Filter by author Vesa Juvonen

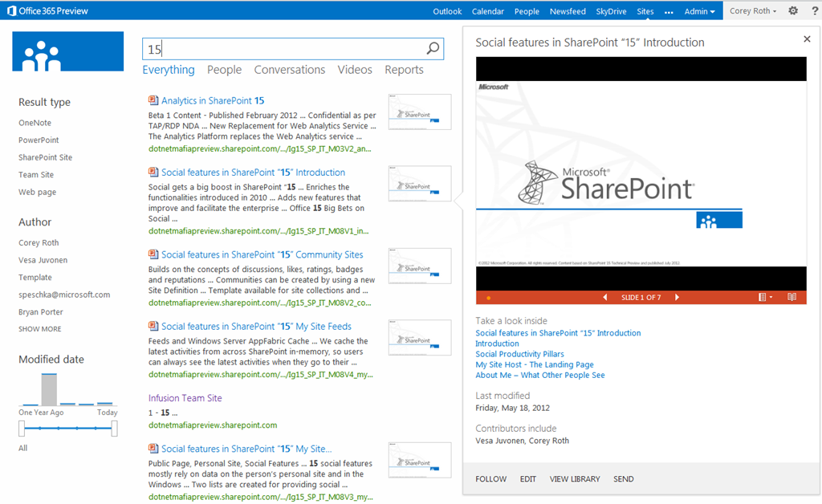click(x=43, y=260)
